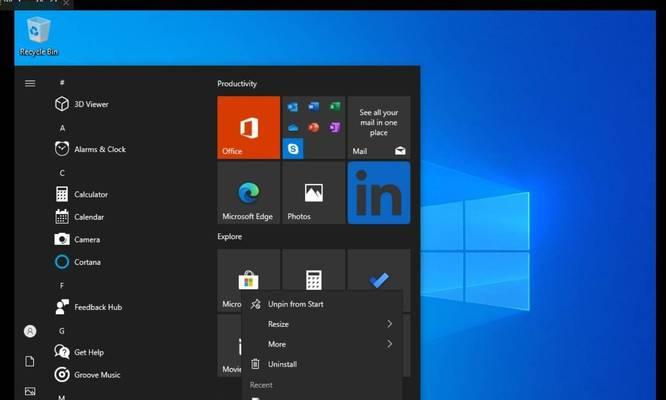Open Cortana app entry

pos(78,262)
